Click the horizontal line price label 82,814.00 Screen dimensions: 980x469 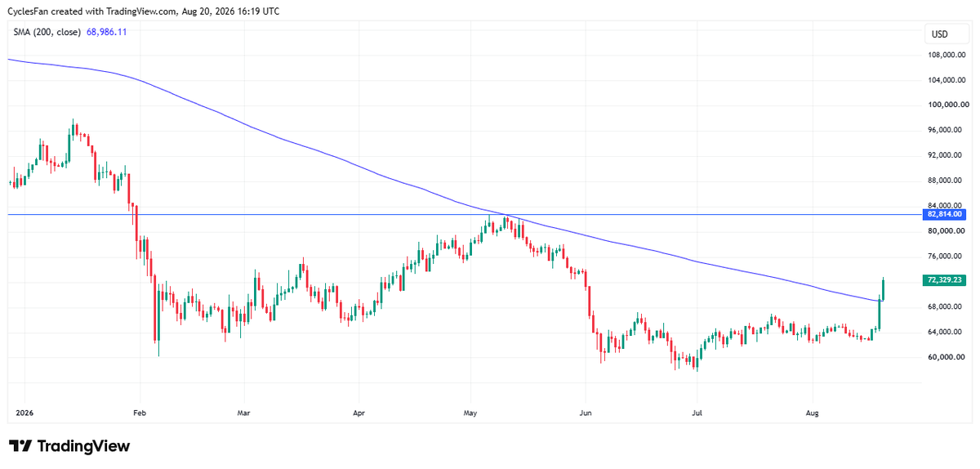click(x=945, y=214)
